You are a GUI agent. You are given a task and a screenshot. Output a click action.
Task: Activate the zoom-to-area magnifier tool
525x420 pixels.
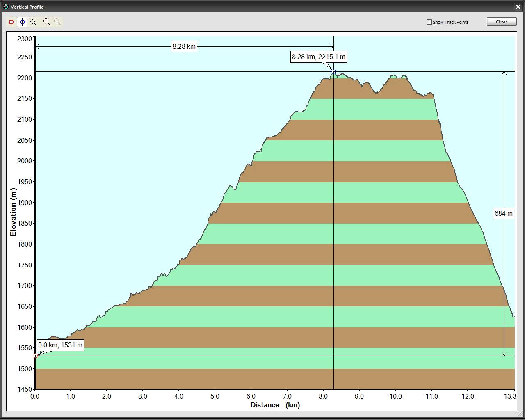pyautogui.click(x=33, y=22)
